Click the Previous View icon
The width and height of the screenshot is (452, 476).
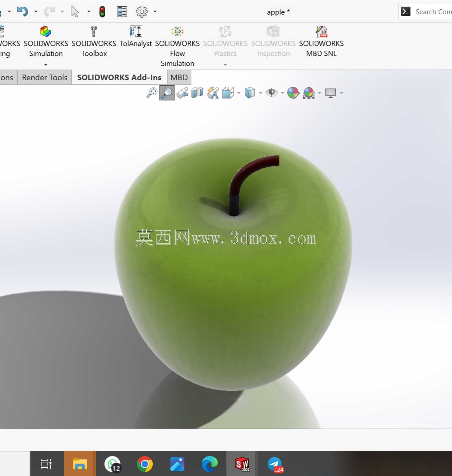[x=182, y=93]
